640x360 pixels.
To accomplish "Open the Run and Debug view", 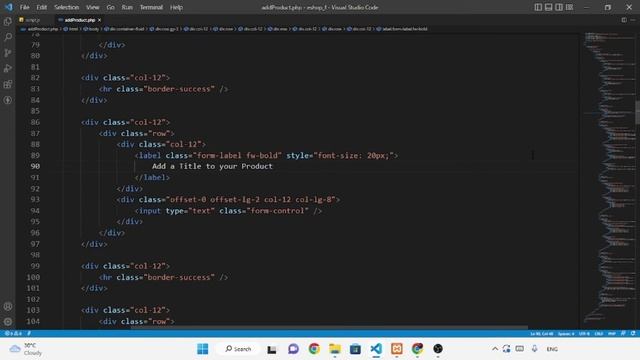I will [8, 68].
